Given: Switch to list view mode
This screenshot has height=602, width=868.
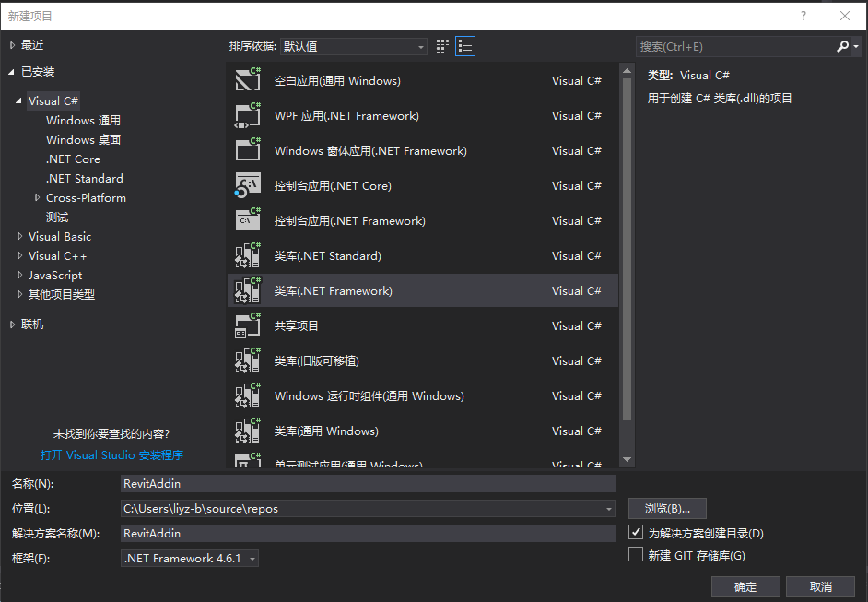Looking at the screenshot, I should click(465, 46).
